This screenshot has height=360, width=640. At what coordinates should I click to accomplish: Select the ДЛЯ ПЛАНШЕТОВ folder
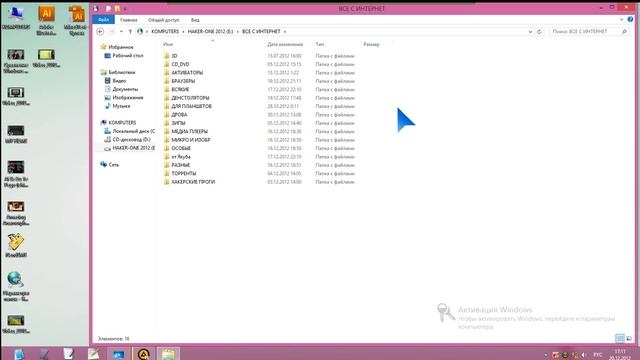coord(191,106)
